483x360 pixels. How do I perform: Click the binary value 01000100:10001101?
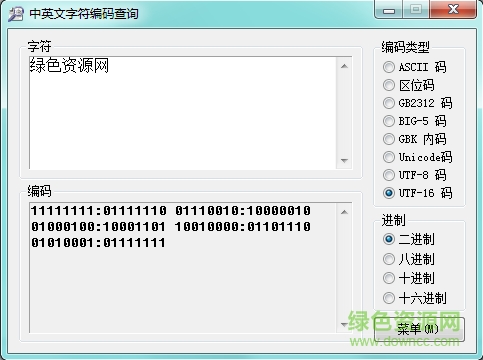(98, 227)
